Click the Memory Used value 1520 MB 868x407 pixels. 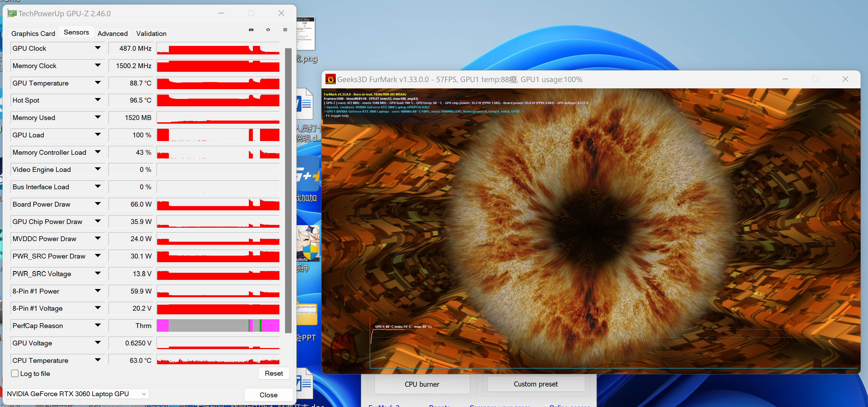point(131,117)
